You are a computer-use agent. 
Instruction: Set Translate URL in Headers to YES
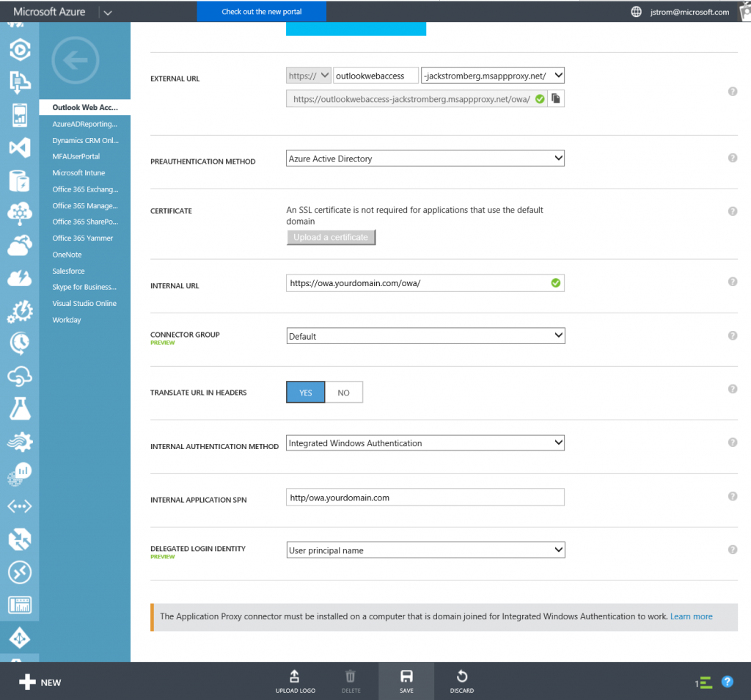point(305,393)
